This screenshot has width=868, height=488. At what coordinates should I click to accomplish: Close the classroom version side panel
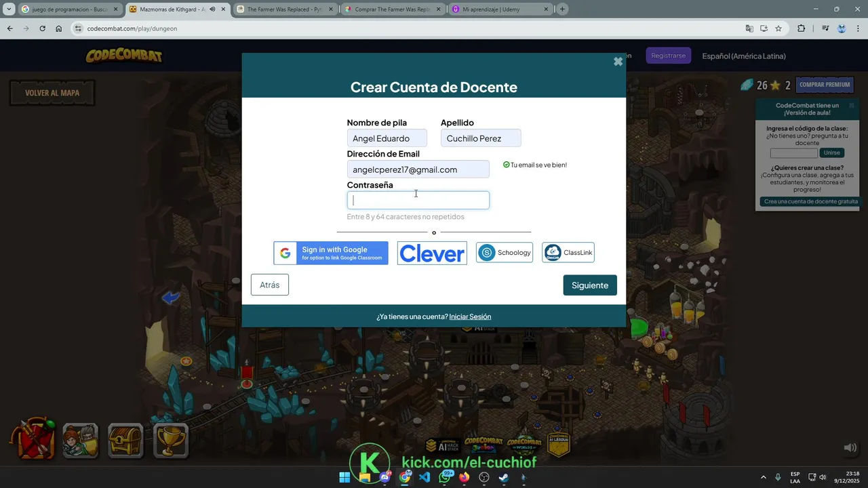pos(852,105)
